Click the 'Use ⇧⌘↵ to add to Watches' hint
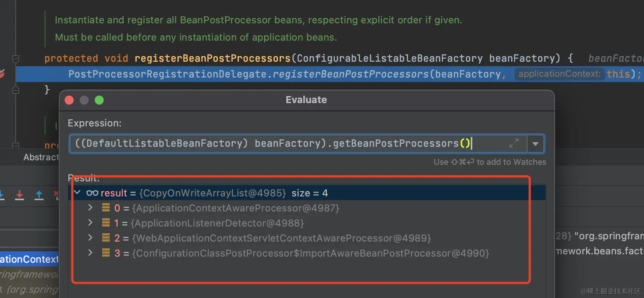The image size is (644, 298). point(490,162)
